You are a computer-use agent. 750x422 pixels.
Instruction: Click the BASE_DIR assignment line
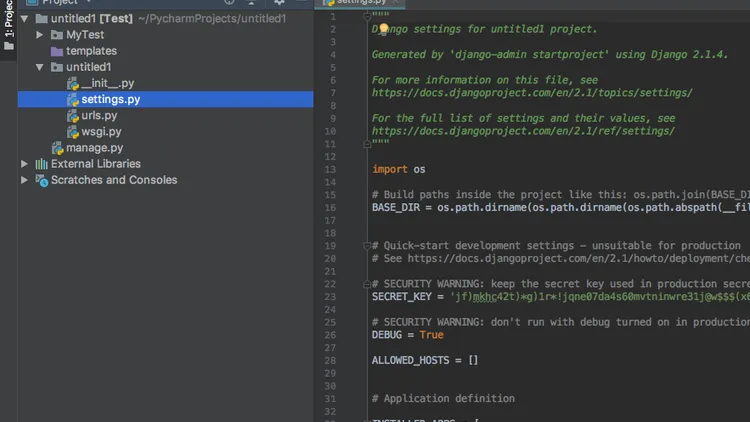coord(561,208)
